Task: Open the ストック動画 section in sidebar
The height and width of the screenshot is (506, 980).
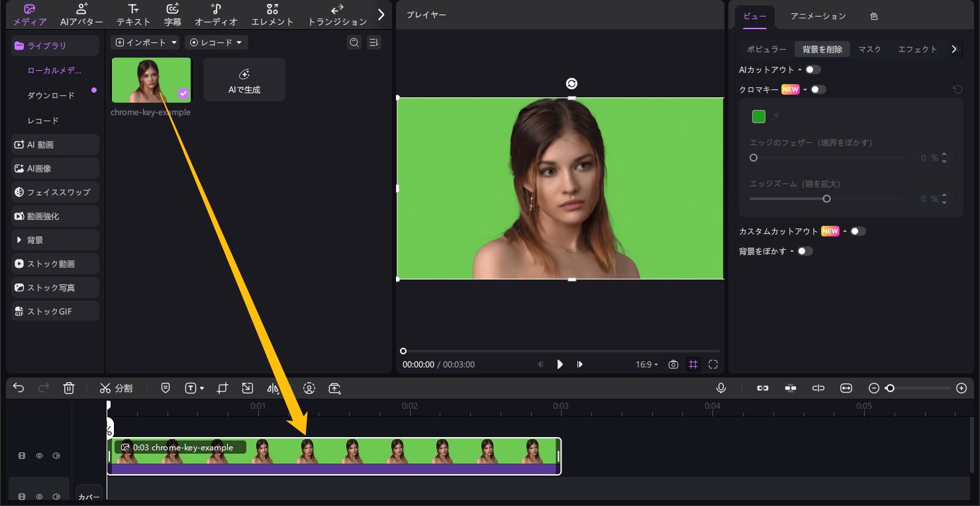Action: click(x=56, y=264)
